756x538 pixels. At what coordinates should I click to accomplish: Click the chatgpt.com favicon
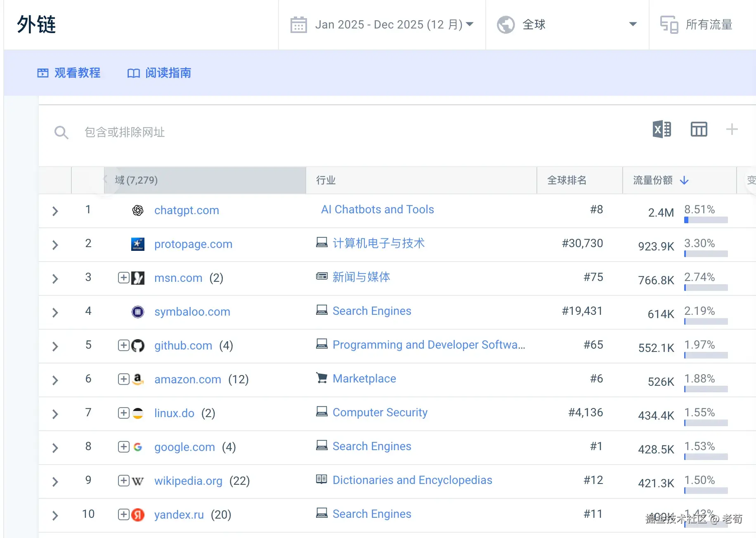[x=138, y=210]
